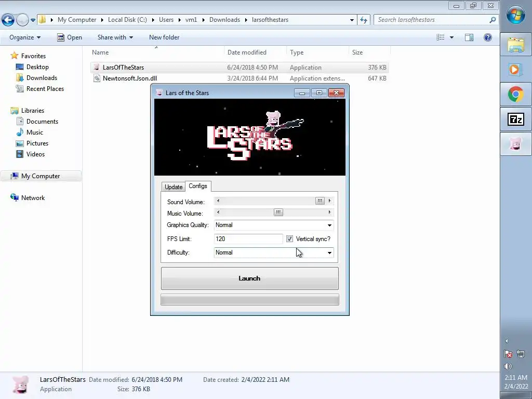Click the volume speaker tray icon

click(508, 366)
